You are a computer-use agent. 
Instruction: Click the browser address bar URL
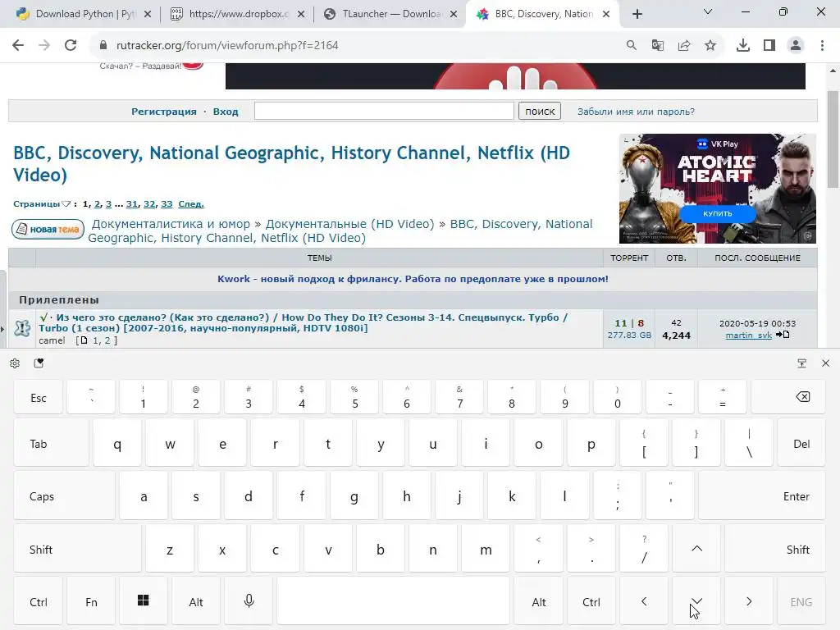[x=227, y=46]
